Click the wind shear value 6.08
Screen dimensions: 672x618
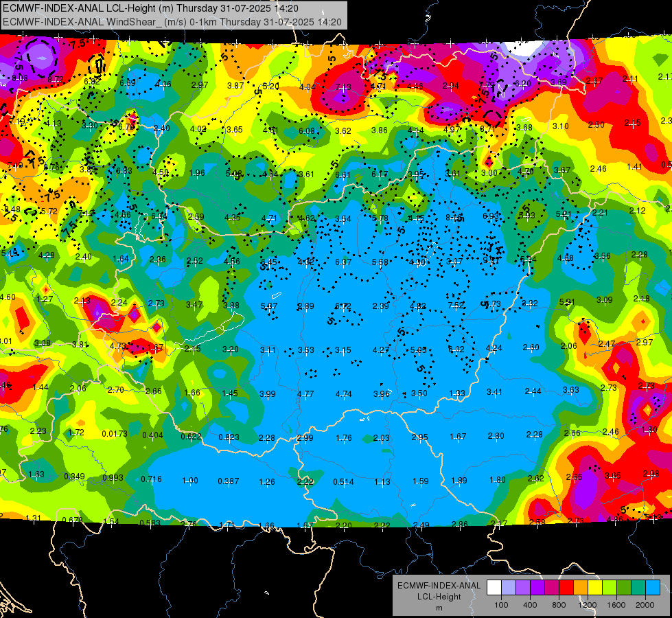click(307, 130)
